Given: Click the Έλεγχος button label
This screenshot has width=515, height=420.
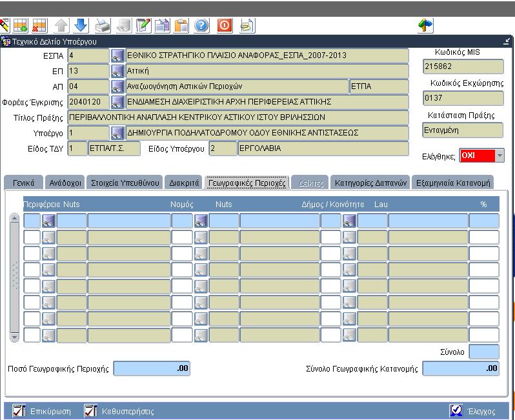Looking at the screenshot, I should coord(481,411).
